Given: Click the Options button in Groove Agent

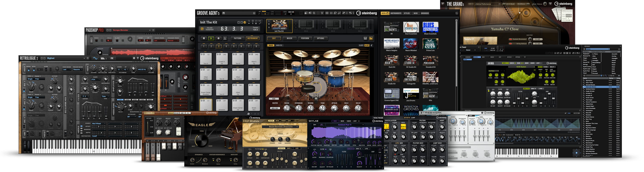Looking at the screenshot, I should [x=320, y=38].
